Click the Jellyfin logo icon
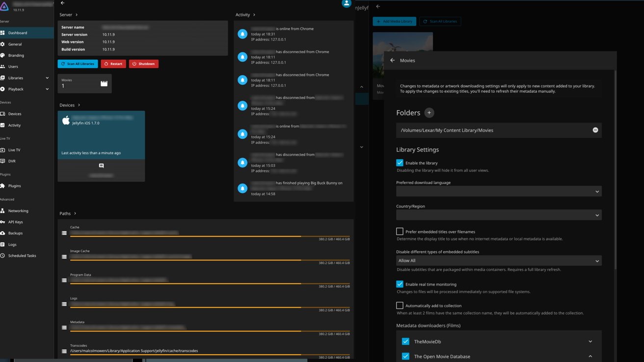Image resolution: width=644 pixels, height=362 pixels. point(4,6)
